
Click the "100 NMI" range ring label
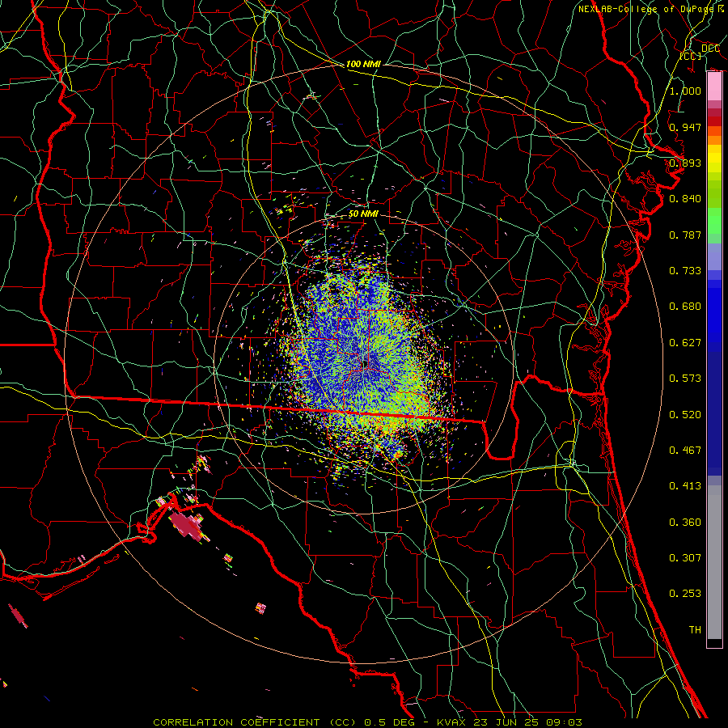click(363, 64)
